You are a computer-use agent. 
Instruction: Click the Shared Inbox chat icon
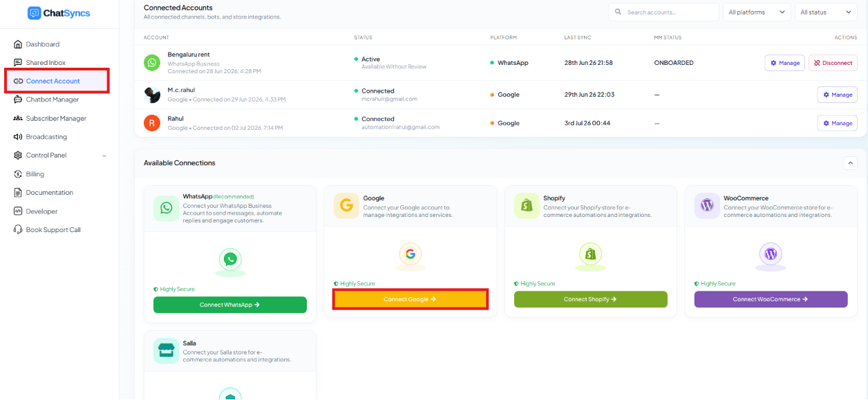tap(18, 63)
